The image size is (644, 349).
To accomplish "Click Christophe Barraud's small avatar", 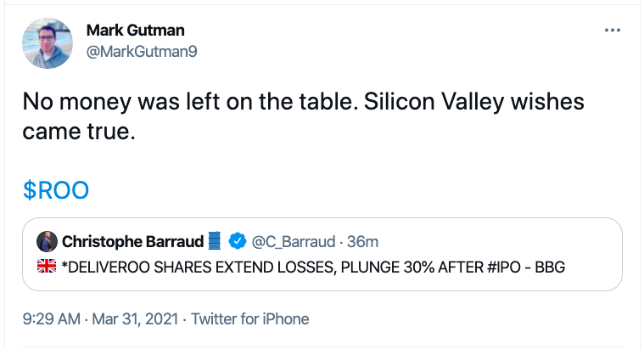I will coord(48,241).
